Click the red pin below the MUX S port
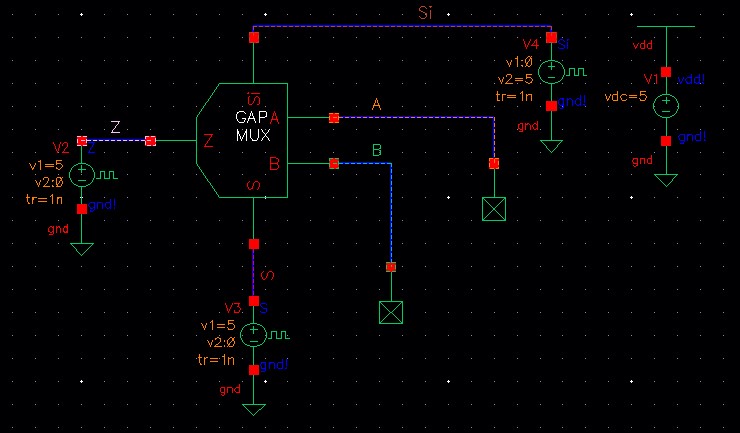Image resolution: width=740 pixels, height=433 pixels. tap(254, 244)
